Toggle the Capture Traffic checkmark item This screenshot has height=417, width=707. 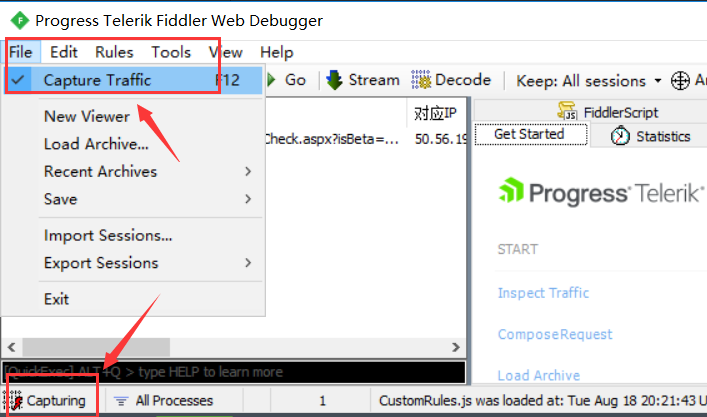[x=133, y=80]
